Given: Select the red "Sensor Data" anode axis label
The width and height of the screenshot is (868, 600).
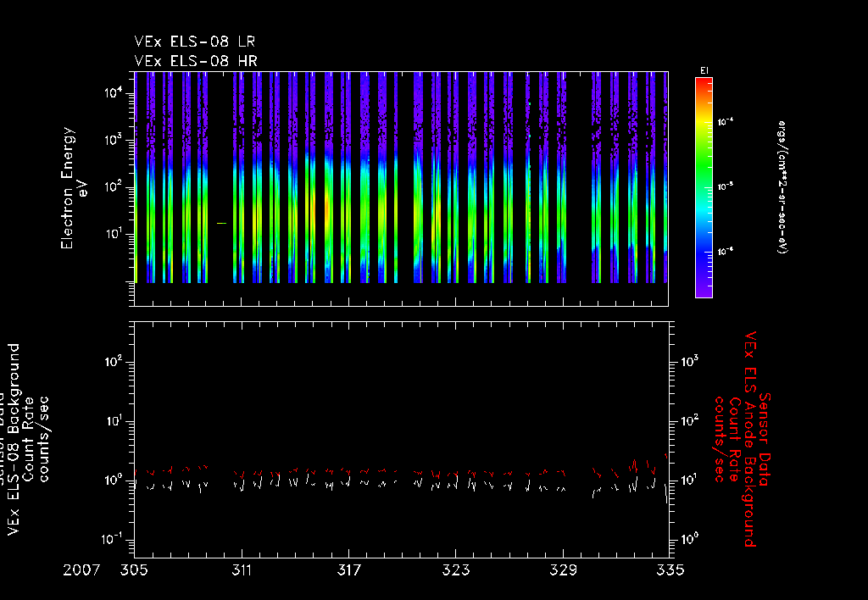Looking at the screenshot, I should pyautogui.click(x=766, y=437).
